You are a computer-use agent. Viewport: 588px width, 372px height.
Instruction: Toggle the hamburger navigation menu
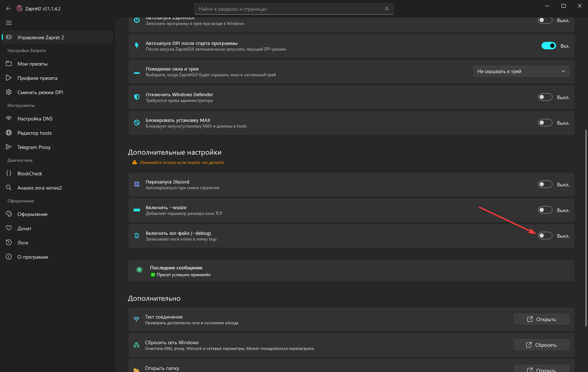click(9, 23)
